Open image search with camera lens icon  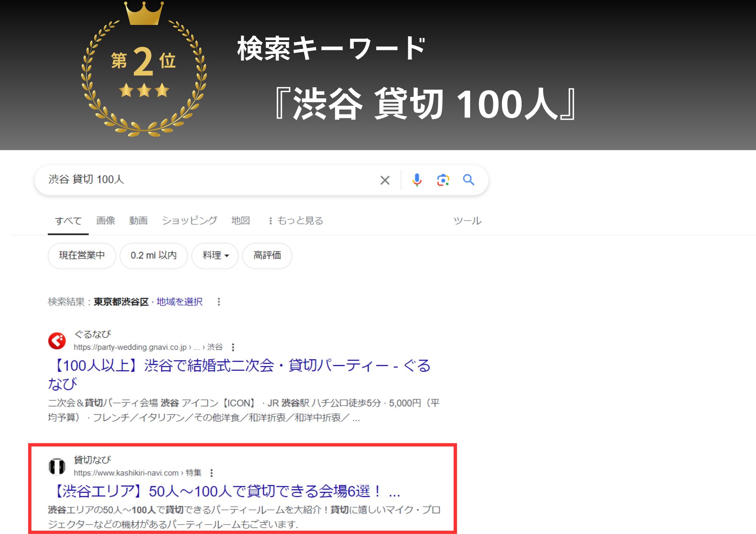[x=443, y=180]
